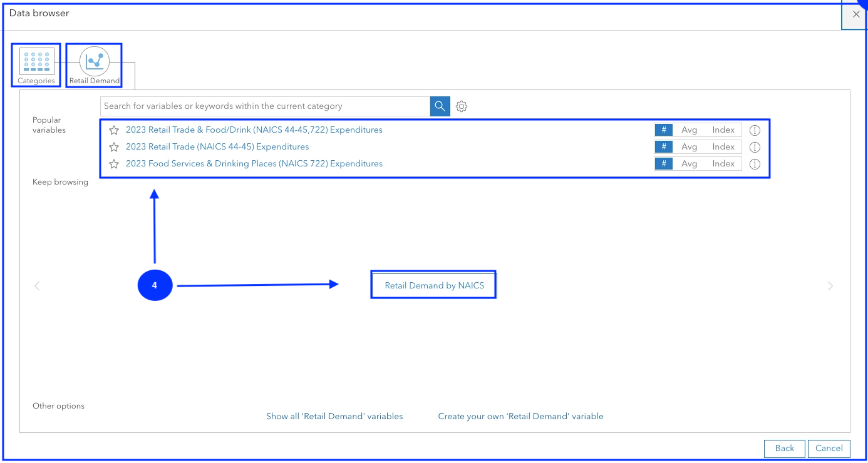The image size is (868, 463).
Task: Select # for Retail Trade & Food/Drink Expenditures
Action: pyautogui.click(x=664, y=130)
